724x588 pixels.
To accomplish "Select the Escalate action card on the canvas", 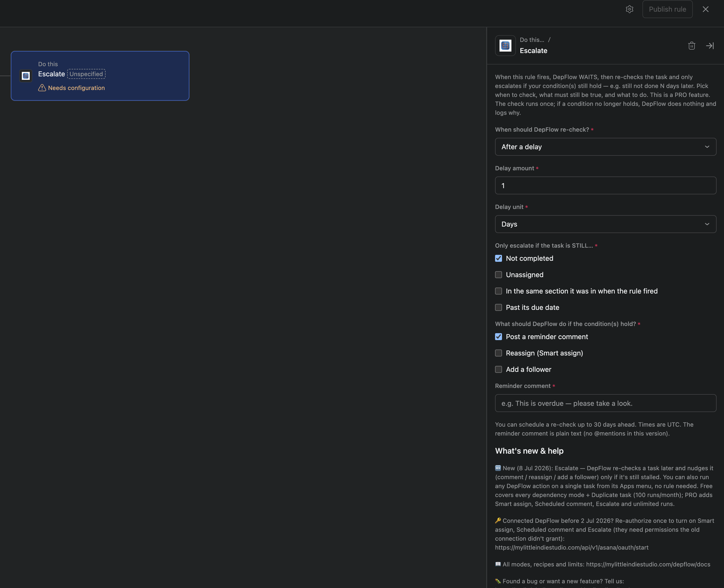I will 100,76.
